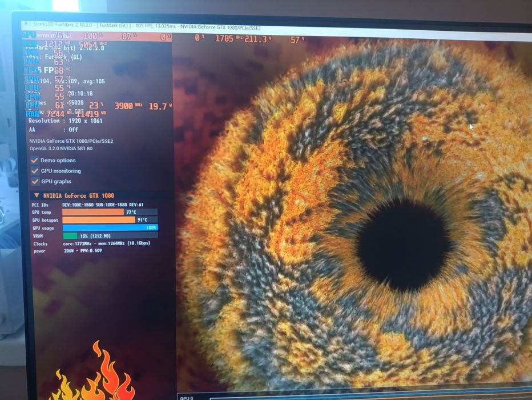Uncheck the Demo options checkbox
The width and height of the screenshot is (532, 400).
(35, 160)
